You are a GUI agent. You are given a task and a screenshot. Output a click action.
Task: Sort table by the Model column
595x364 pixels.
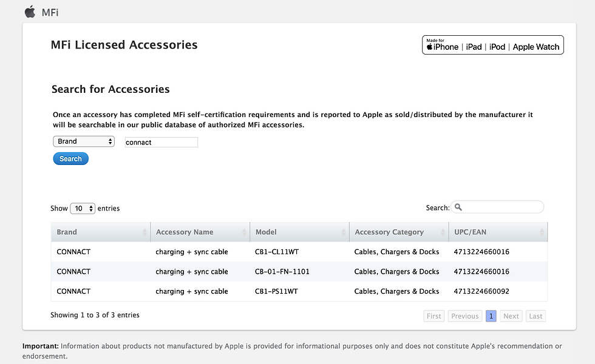[299, 232]
